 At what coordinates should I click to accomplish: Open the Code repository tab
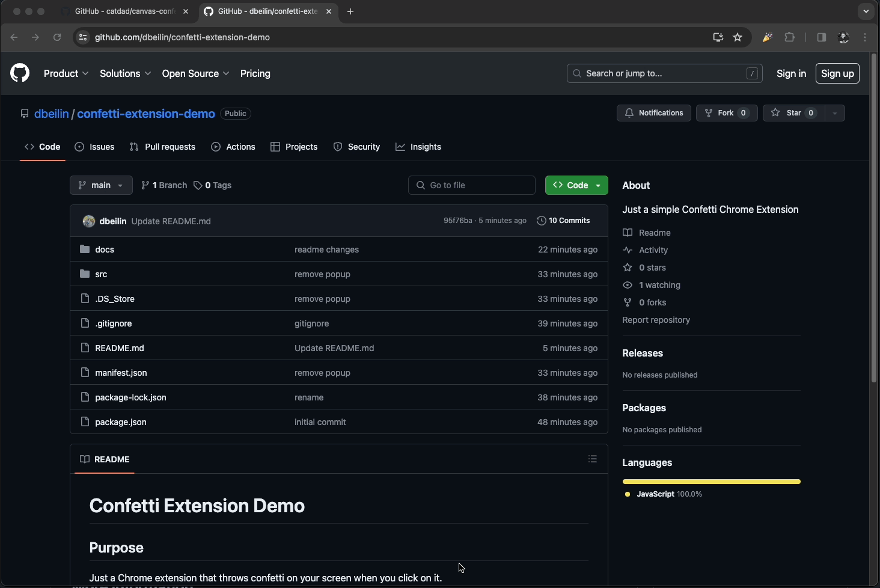43,147
